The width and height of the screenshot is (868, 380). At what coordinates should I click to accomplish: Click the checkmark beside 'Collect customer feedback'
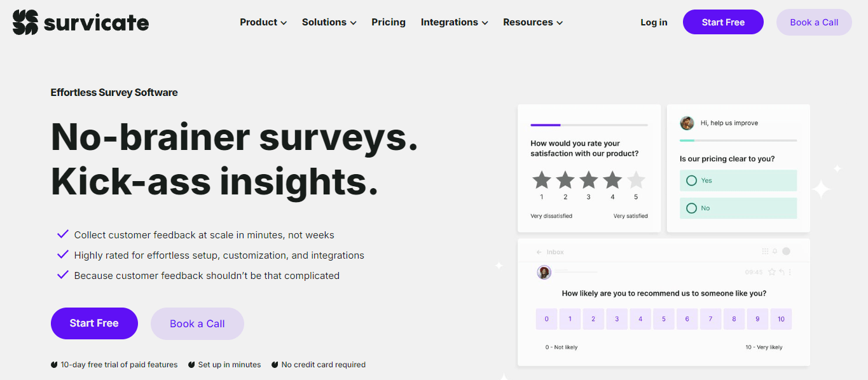click(x=62, y=234)
